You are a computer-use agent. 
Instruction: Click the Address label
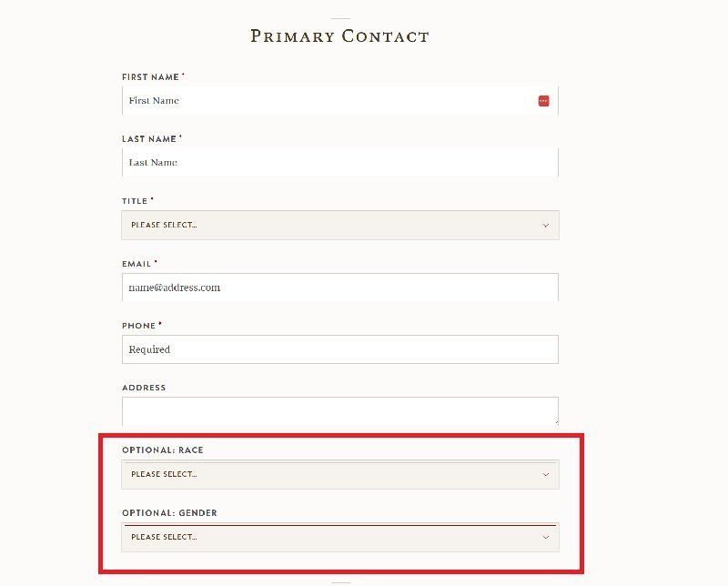pos(144,388)
